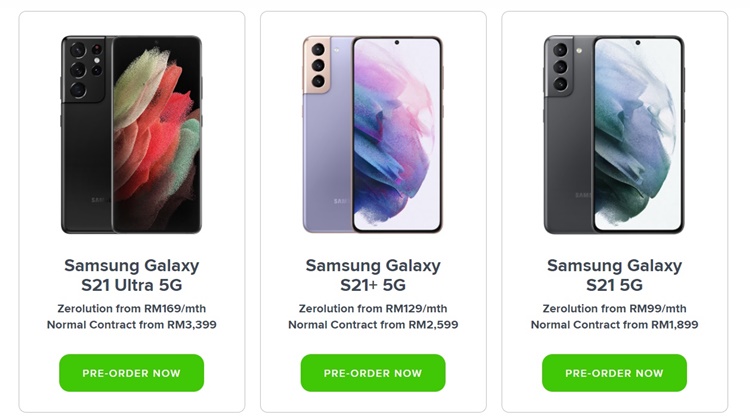Image resolution: width=750 pixels, height=419 pixels.
Task: Click Normal Contract from RM2,599 text
Action: tap(373, 325)
